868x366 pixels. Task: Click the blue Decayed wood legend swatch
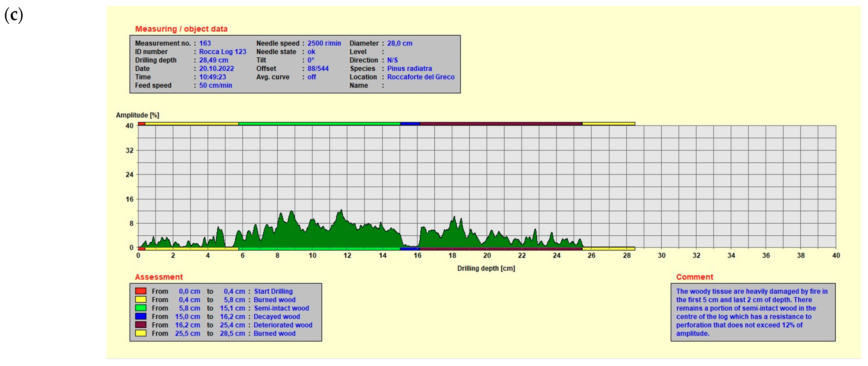point(141,316)
